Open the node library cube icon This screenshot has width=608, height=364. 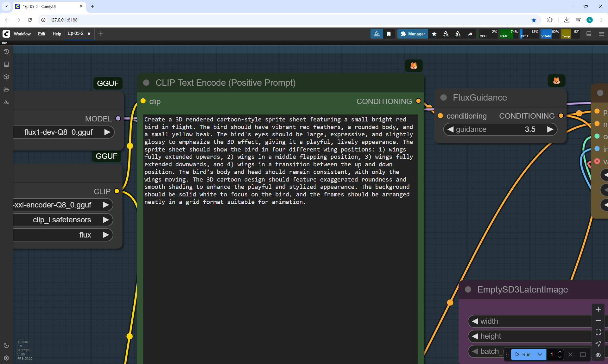tap(6, 77)
